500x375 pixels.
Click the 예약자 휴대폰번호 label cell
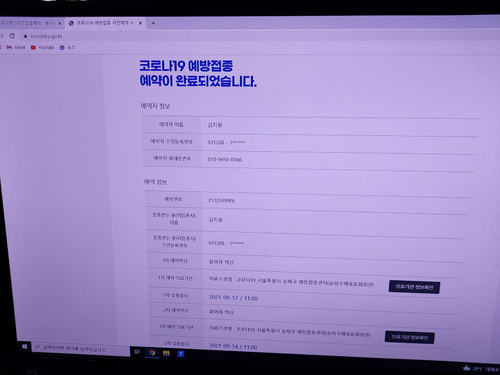tap(172, 158)
